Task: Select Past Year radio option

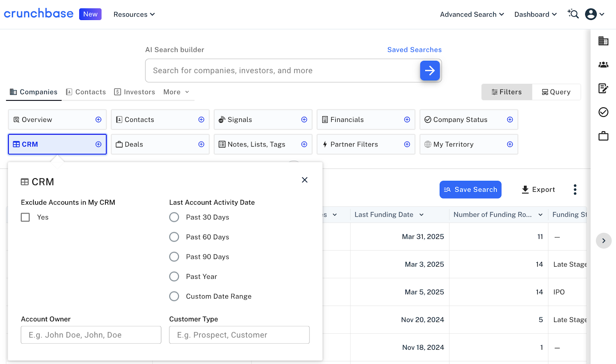Action: pos(174,277)
